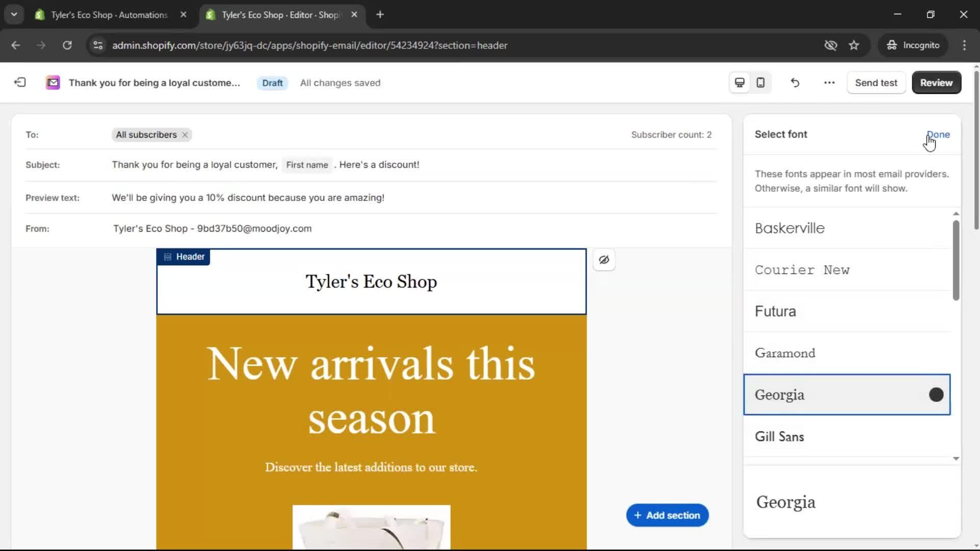Open the editor more options menu
The image size is (980, 551).
(829, 82)
